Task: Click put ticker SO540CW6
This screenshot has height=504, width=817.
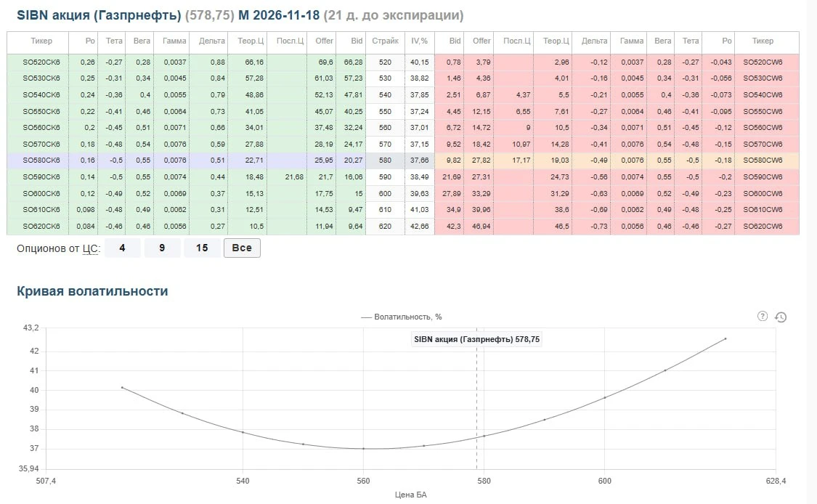Action: click(763, 95)
